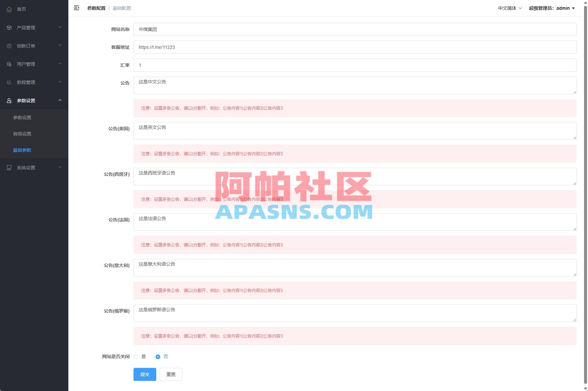Click the 提交 submit button
This screenshot has height=391, width=588.
point(145,374)
